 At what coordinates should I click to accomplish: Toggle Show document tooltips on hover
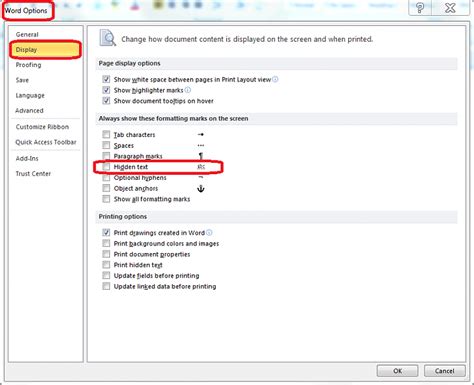[106, 101]
